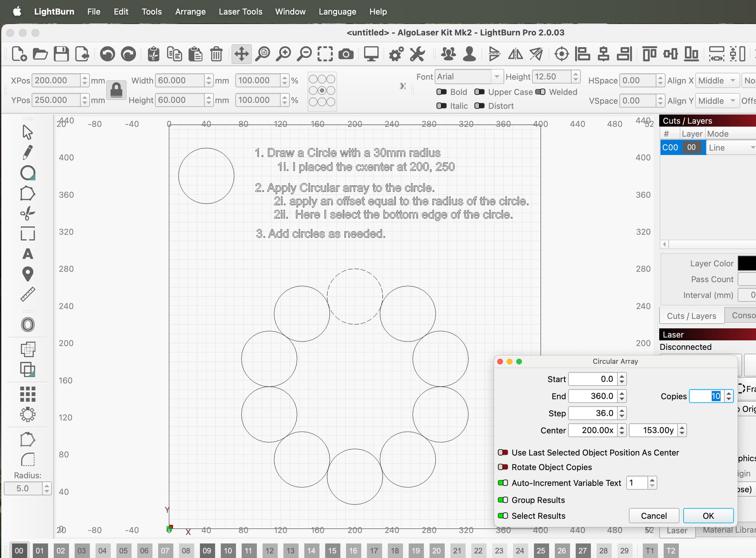Activate the Create Text tool
756x558 pixels.
click(28, 254)
